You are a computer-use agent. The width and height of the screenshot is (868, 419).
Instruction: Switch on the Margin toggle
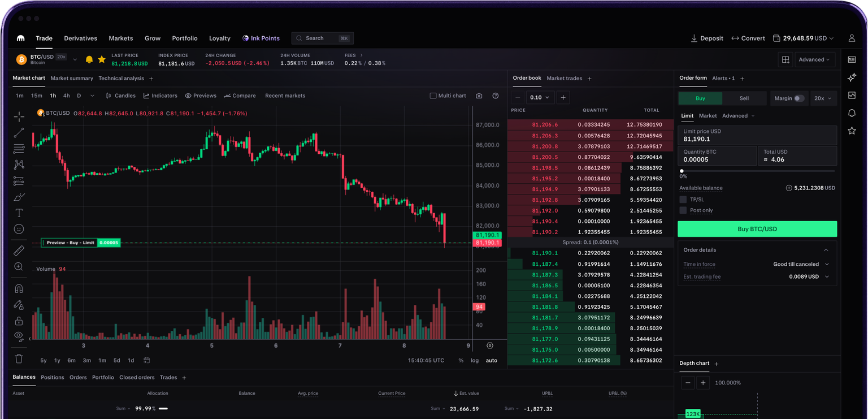(x=798, y=98)
